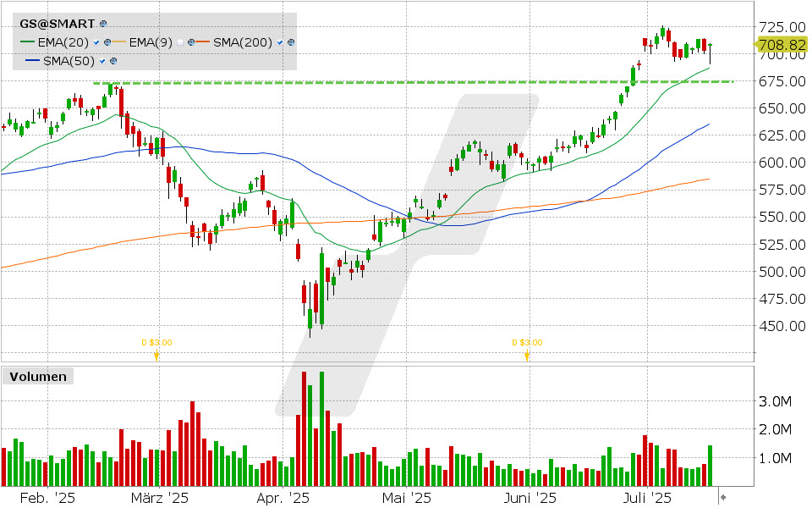
Task: Click the Apr. '25 axis label
Action: [283, 499]
